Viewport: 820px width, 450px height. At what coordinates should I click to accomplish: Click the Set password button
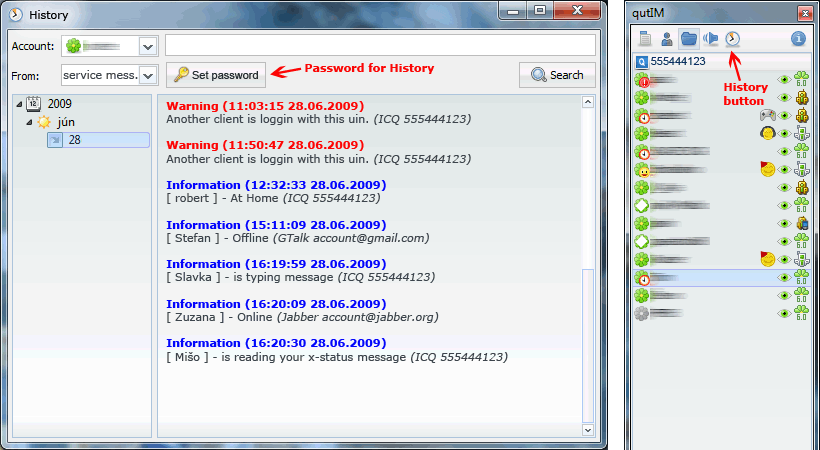point(216,75)
